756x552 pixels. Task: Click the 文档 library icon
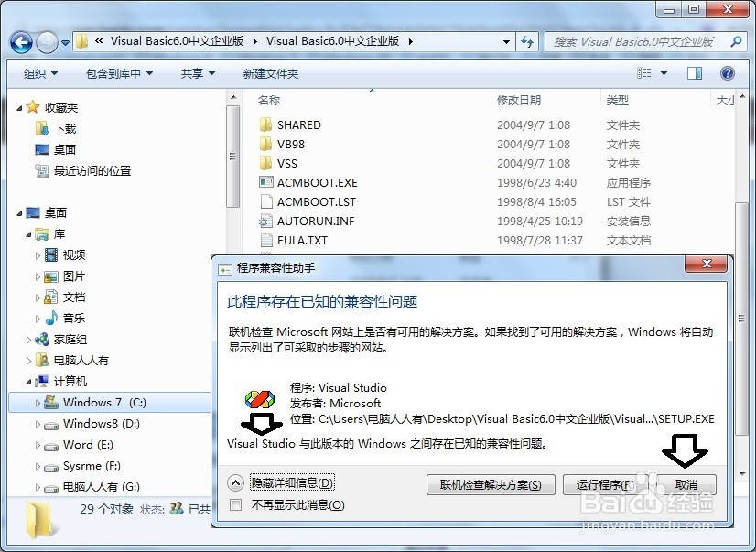[x=51, y=297]
